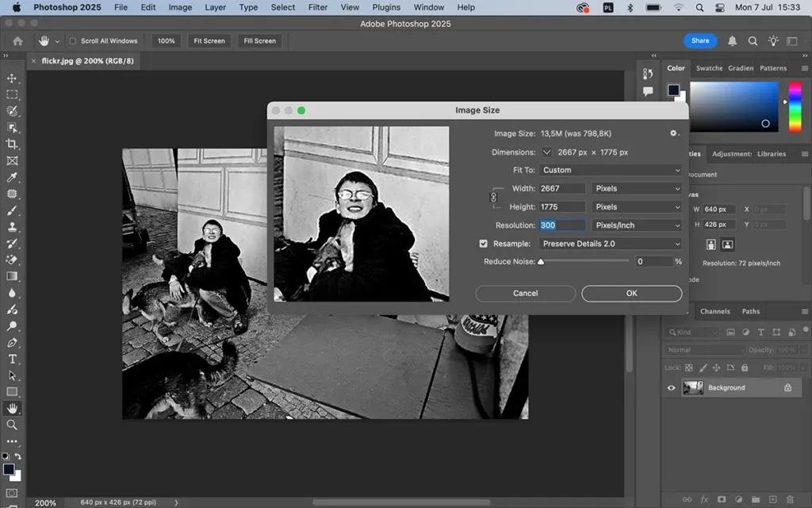Image resolution: width=812 pixels, height=508 pixels.
Task: Open the Filter menu
Action: point(317,7)
